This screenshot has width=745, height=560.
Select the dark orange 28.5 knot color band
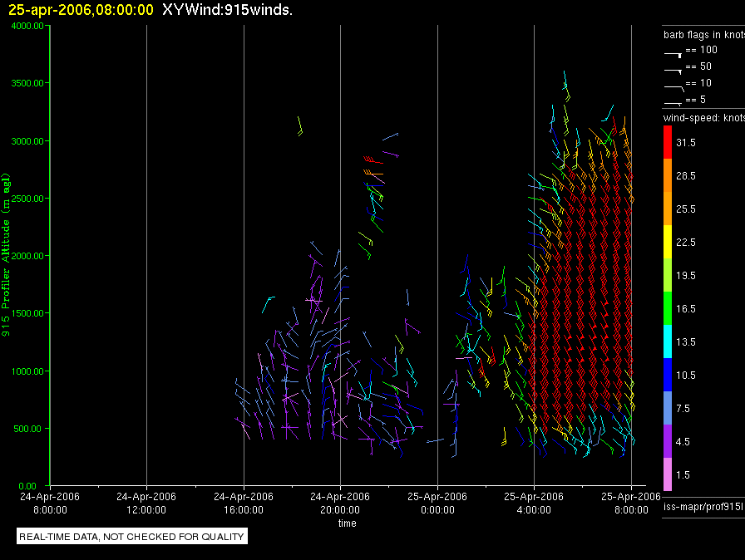(668, 175)
